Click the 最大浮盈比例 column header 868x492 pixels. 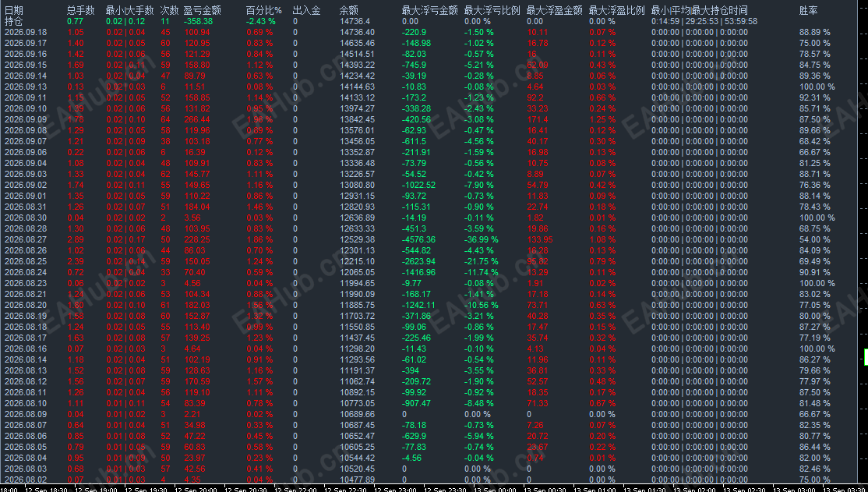coord(616,11)
